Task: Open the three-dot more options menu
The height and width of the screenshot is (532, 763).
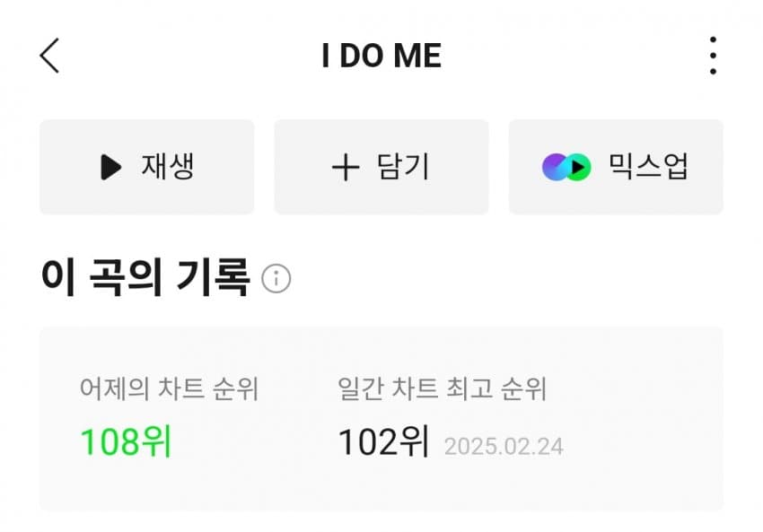Action: [712, 56]
